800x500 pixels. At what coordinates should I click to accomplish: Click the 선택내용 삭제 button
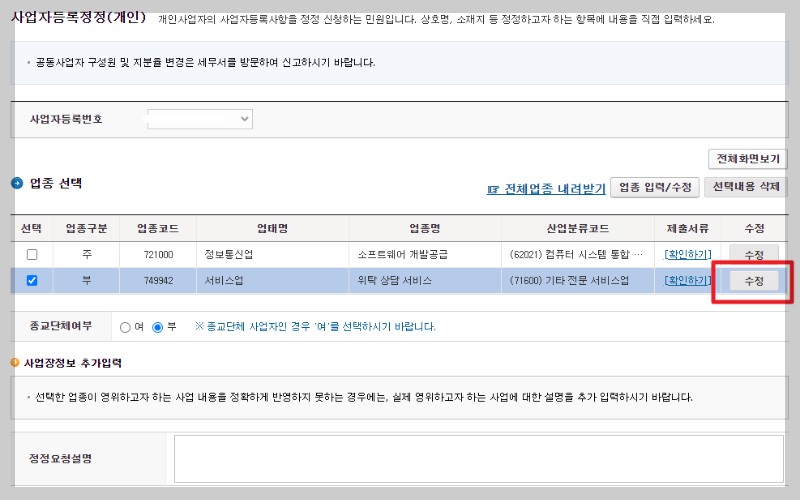(745, 187)
